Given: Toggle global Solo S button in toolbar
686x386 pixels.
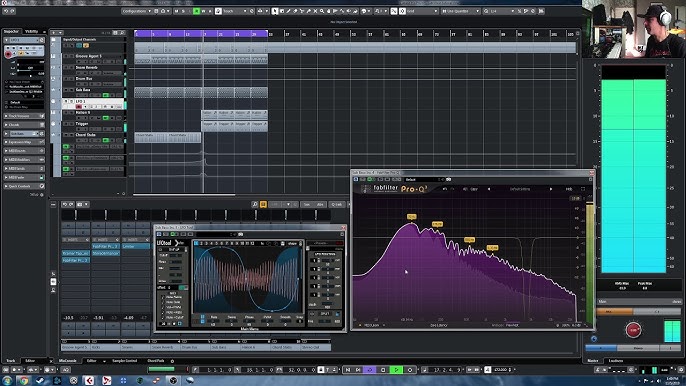Looking at the screenshot, I should (183, 11).
